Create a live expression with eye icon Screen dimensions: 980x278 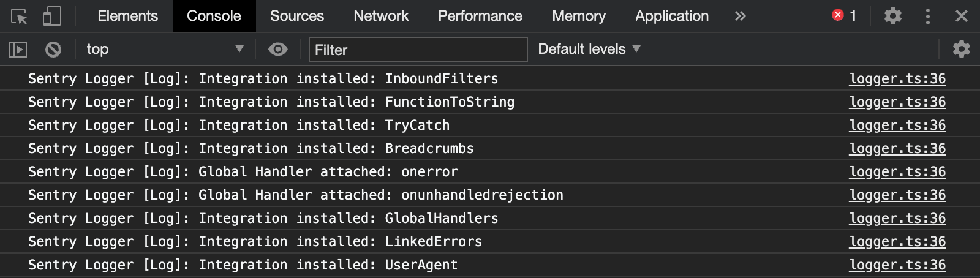pos(278,49)
